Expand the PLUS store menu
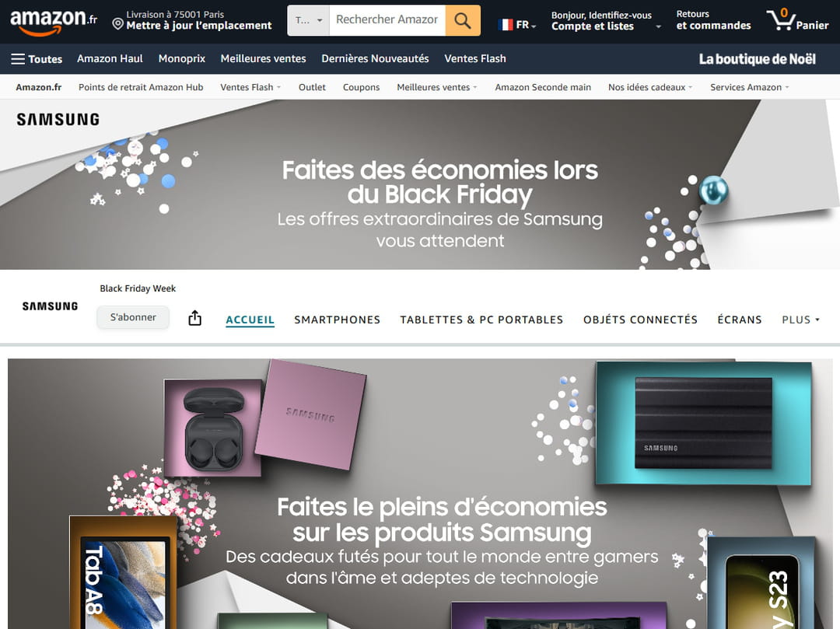Image resolution: width=840 pixels, height=629 pixels. point(800,320)
